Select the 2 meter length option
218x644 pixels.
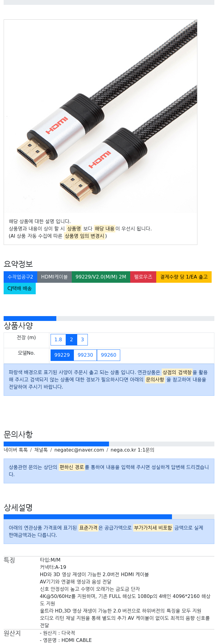pyautogui.click(x=71, y=340)
